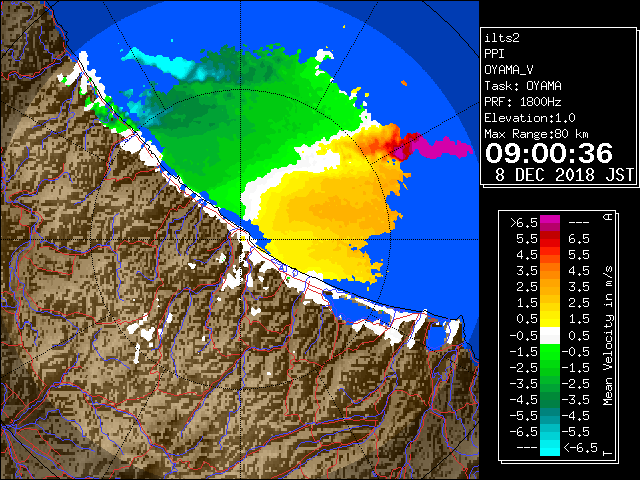Click the letter 'T' at legend bottom
This screenshot has height=480, width=640.
608,453
